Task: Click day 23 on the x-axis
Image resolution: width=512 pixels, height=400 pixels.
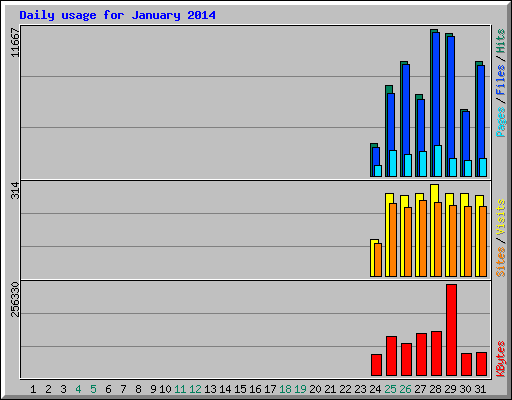Action: [360, 389]
